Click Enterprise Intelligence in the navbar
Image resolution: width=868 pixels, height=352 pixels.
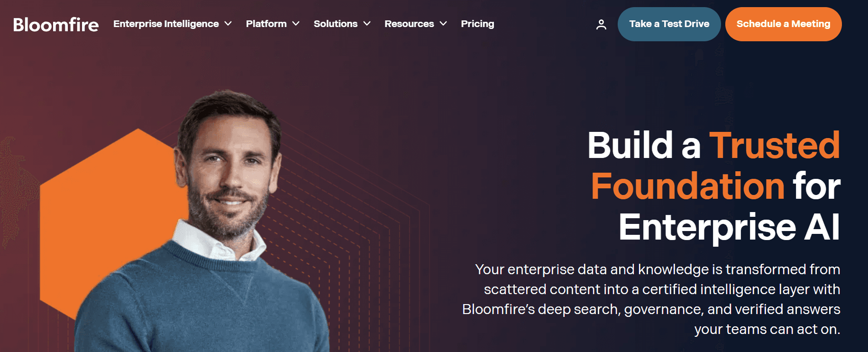[x=165, y=24]
